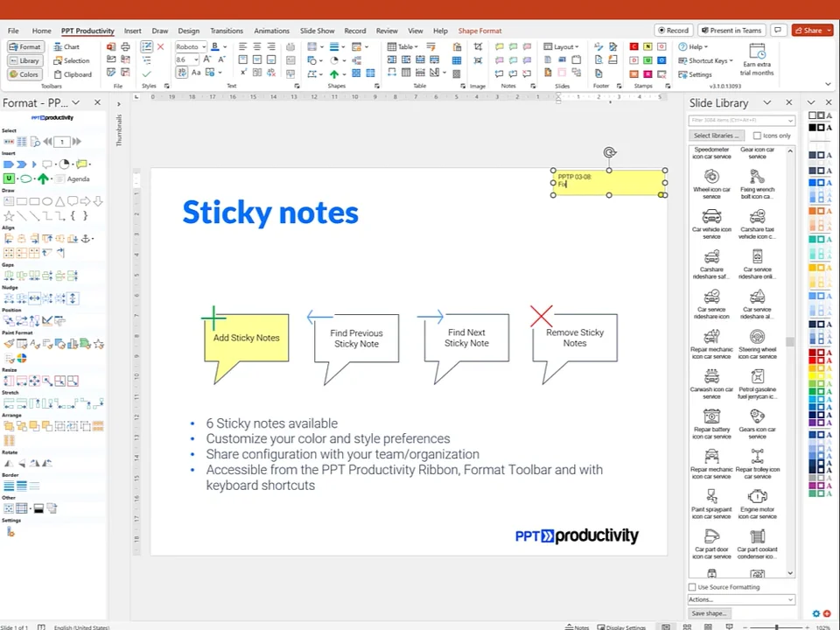Viewport: 840px width, 630px height.
Task: Open the Actions dropdown in Slide Library
Action: [741, 599]
